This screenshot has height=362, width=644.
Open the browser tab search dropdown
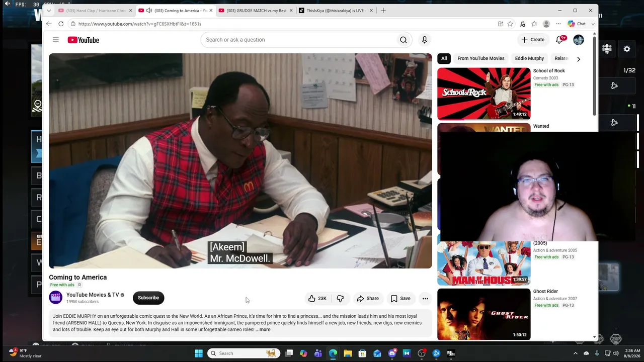(49, 11)
